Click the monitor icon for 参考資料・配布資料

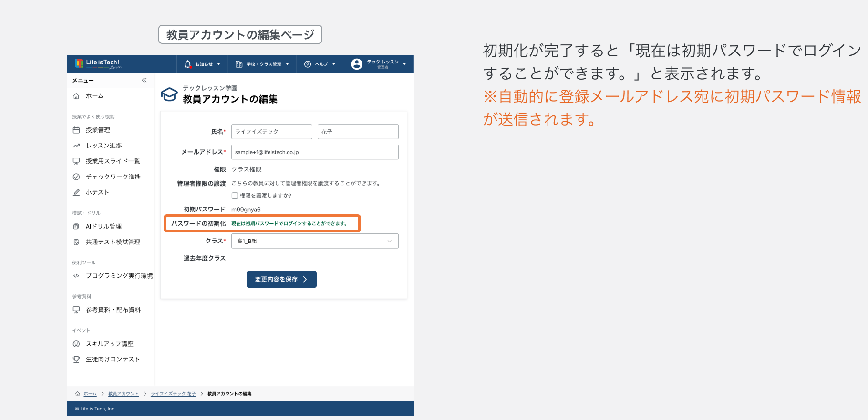pyautogui.click(x=76, y=310)
